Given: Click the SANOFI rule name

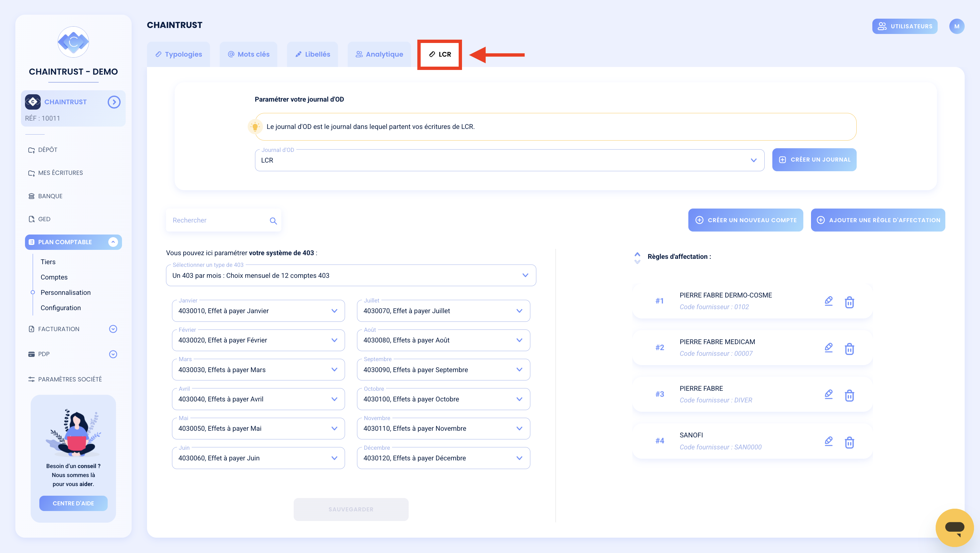Looking at the screenshot, I should [691, 435].
